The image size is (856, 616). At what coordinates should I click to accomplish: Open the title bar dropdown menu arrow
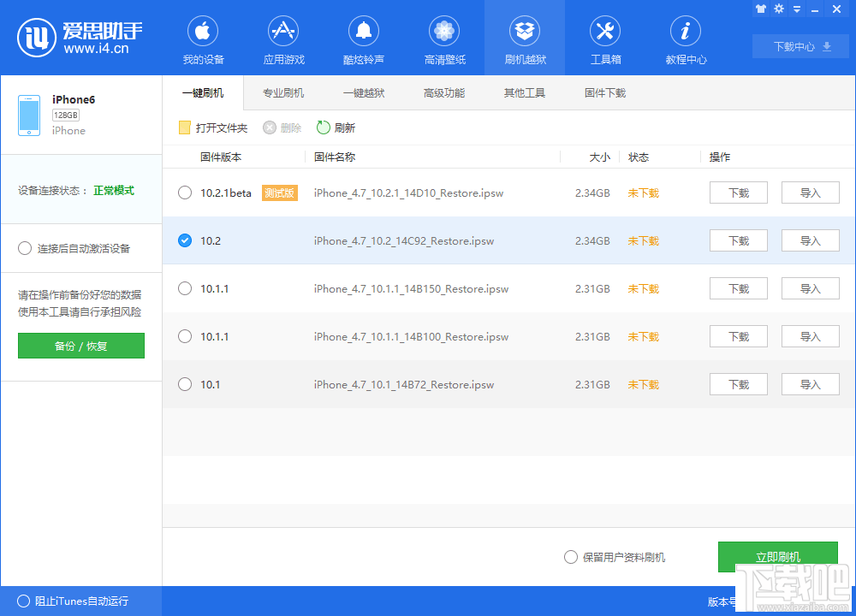click(x=797, y=9)
